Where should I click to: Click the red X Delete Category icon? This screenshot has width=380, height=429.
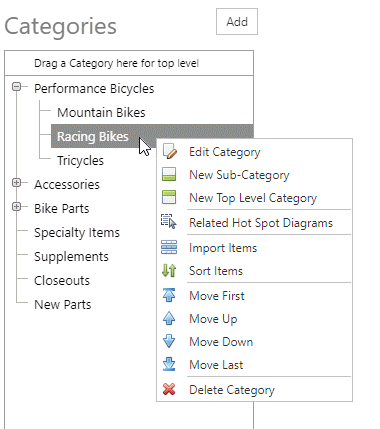[169, 389]
